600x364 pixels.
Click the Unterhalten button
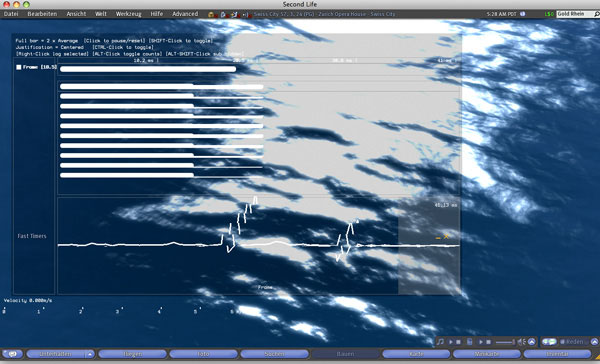point(56,354)
